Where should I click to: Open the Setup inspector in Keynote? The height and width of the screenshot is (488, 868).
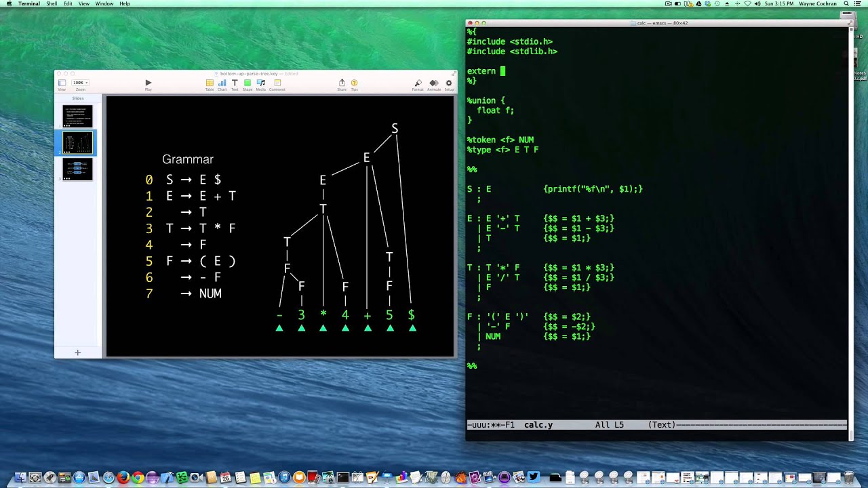(x=448, y=84)
